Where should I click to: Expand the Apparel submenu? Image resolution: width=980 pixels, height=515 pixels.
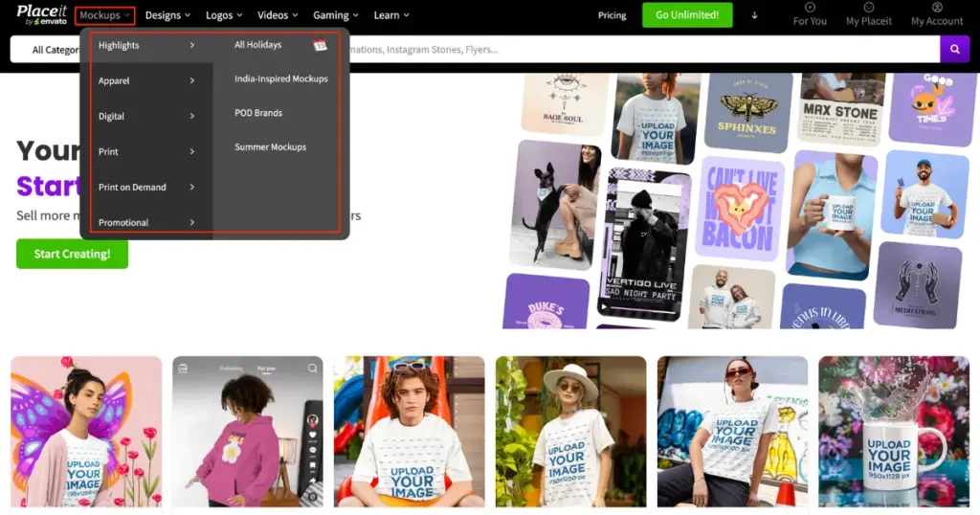(146, 80)
